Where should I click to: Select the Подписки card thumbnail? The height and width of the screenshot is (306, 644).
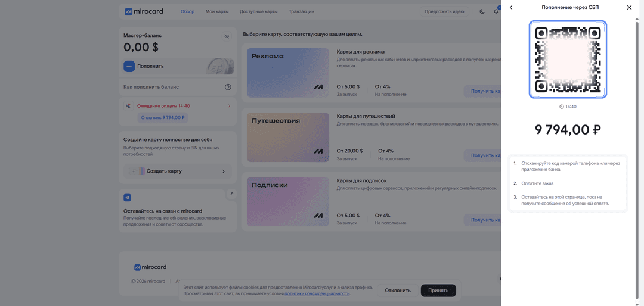[x=288, y=201]
